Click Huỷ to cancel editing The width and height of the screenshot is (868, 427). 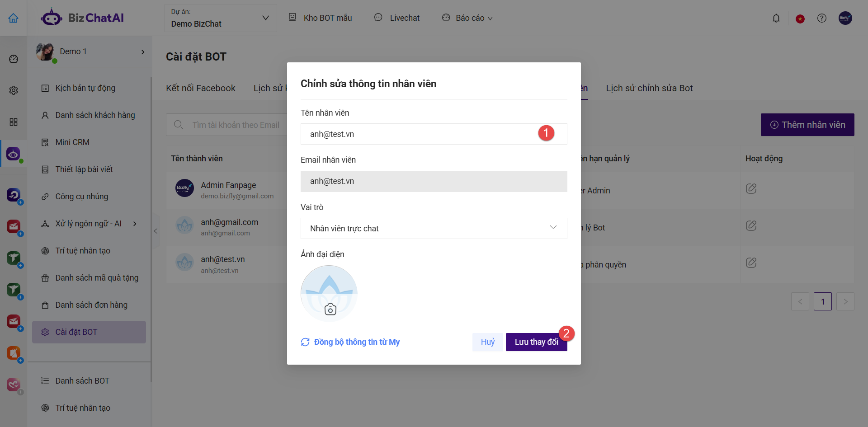(x=487, y=342)
